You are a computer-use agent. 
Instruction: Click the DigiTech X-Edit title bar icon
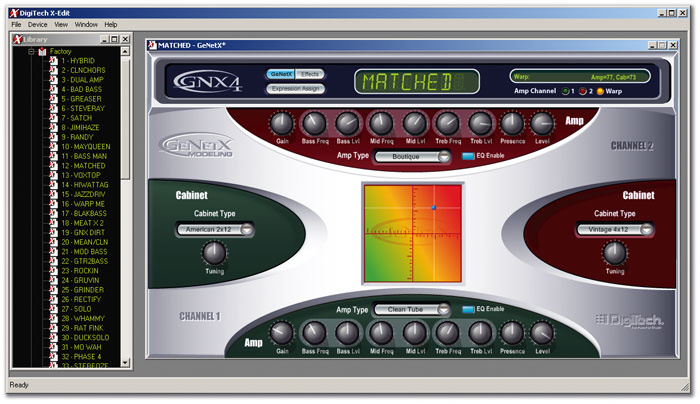14,13
